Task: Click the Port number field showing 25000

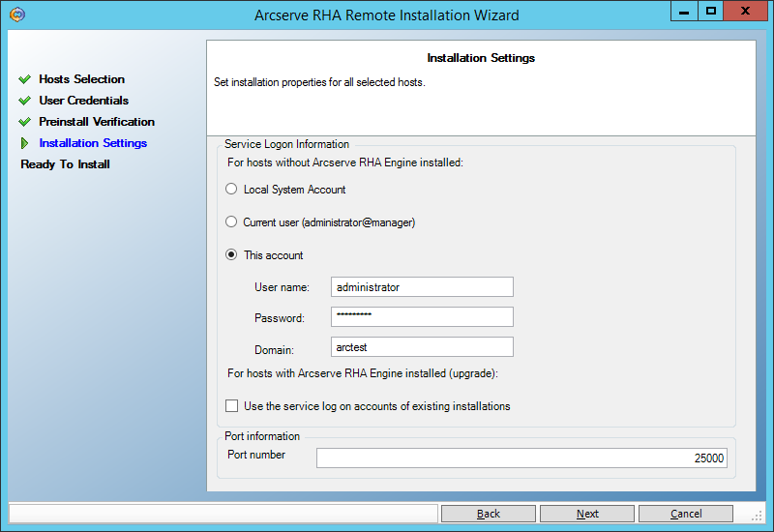Action: click(x=521, y=458)
